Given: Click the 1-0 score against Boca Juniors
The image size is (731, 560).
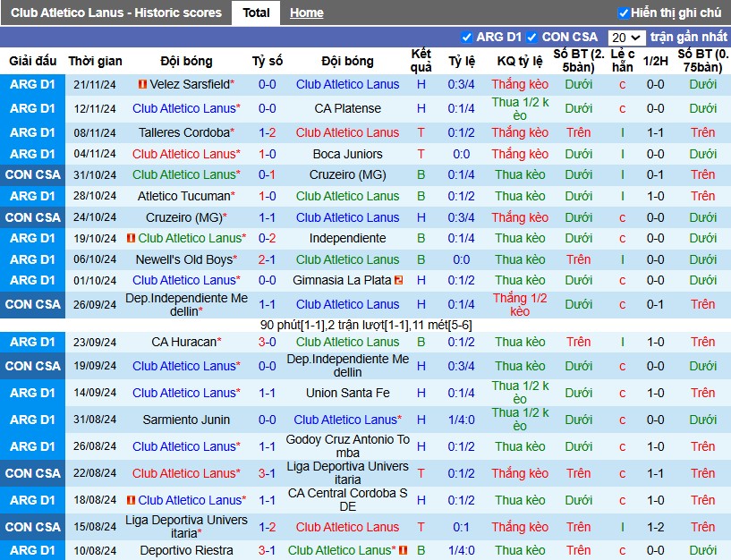Looking at the screenshot, I should [x=268, y=154].
